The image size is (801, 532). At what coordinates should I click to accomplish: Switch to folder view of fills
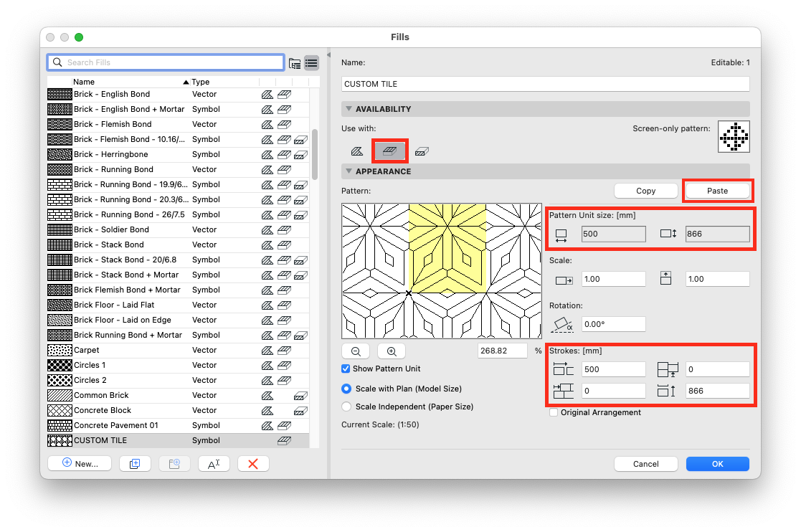(295, 63)
